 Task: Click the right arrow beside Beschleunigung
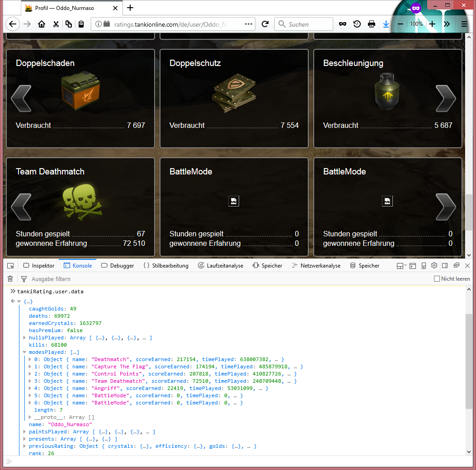pyautogui.click(x=445, y=99)
